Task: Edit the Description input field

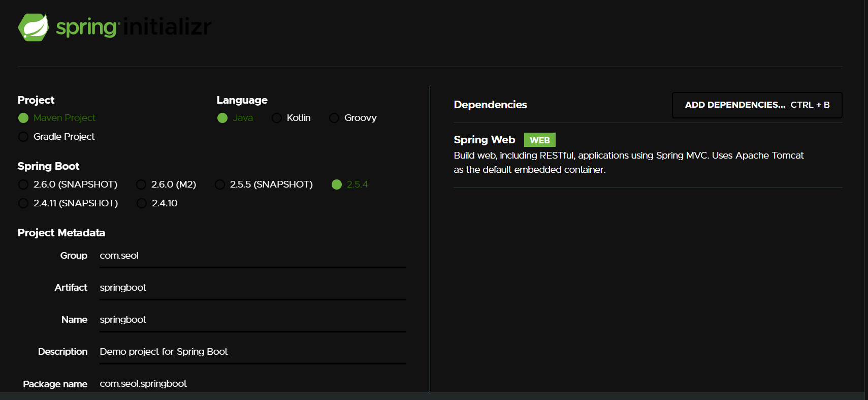Action: coord(252,352)
